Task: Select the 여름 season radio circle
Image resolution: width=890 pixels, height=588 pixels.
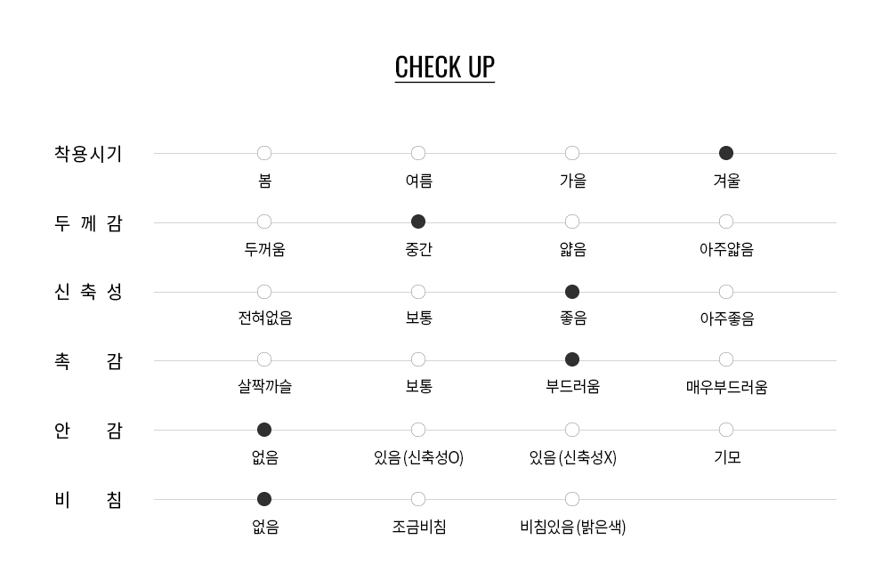Action: pyautogui.click(x=418, y=153)
